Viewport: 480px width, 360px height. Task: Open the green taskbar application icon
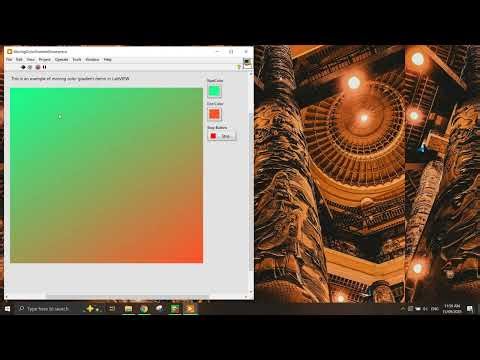(x=175, y=309)
